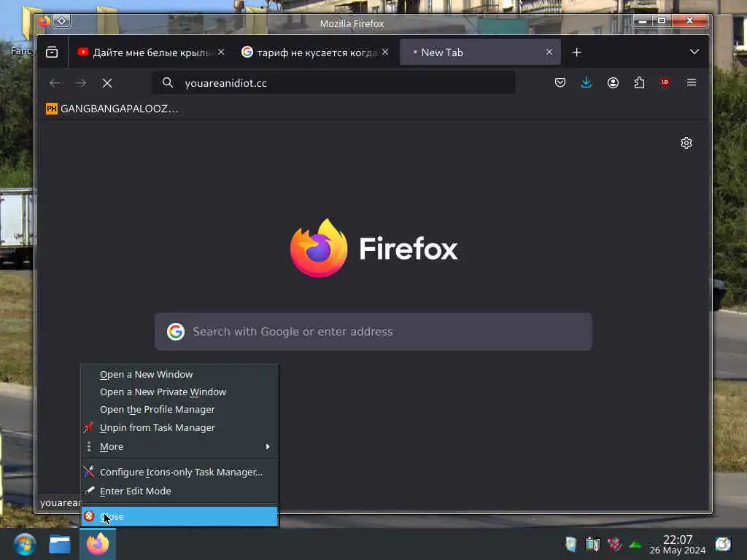This screenshot has width=747, height=560.
Task: Choose 'Open a New Private Window'
Action: [x=179, y=392]
